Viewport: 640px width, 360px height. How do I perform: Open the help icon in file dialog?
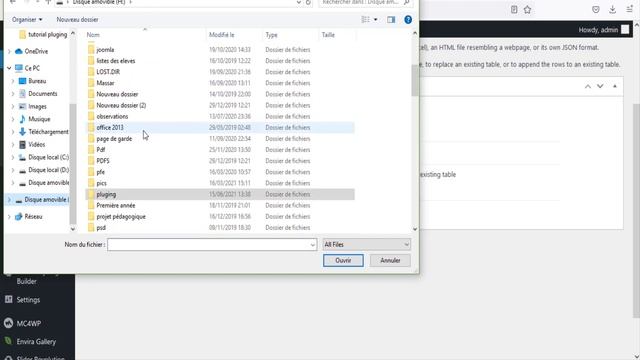(408, 20)
